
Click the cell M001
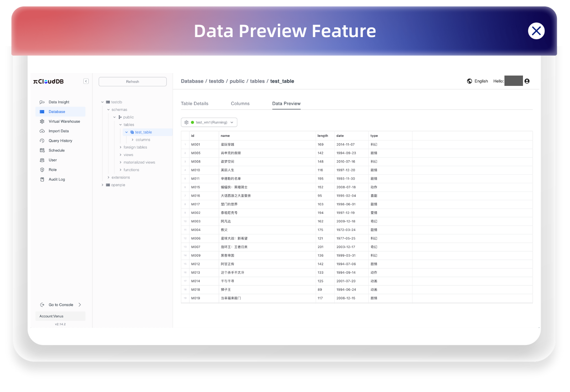tap(204, 145)
